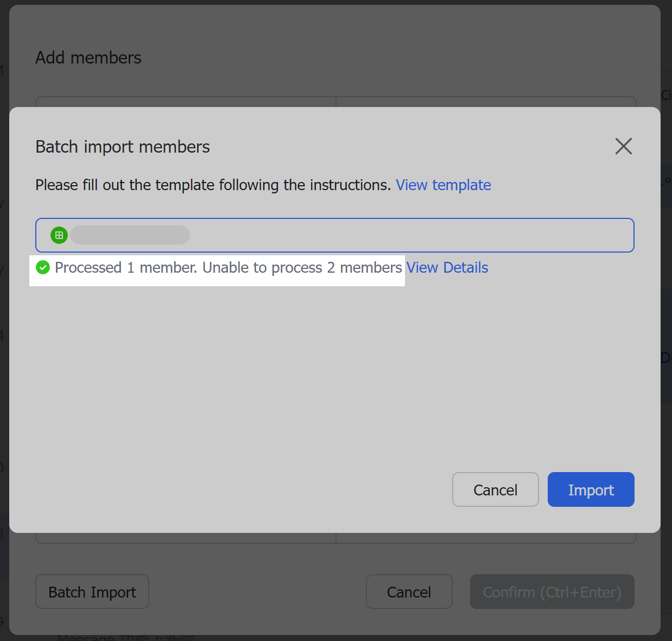Click the Confirm (Ctrl+Enter) button
Viewport: 672px width, 641px height.
click(x=551, y=592)
